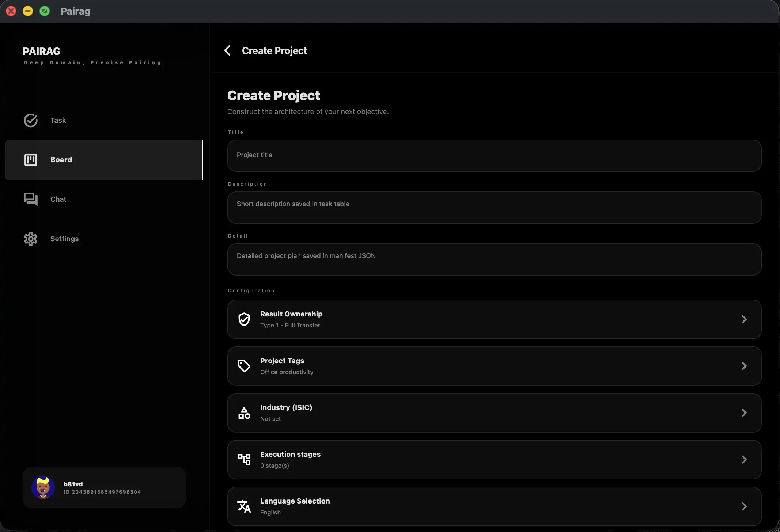Screen dimensions: 780x532
Task: Click the Board kanban icon
Action: coord(31,160)
